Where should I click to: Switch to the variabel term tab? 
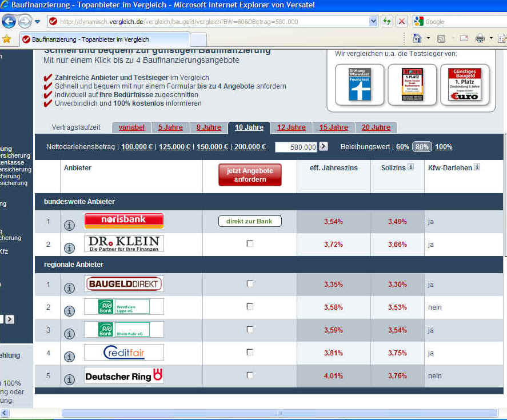131,127
